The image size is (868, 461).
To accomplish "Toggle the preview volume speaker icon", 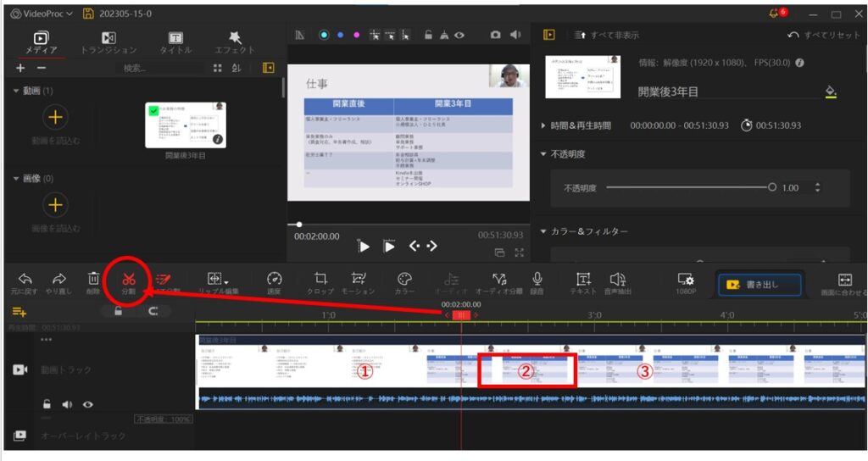I will click(515, 34).
